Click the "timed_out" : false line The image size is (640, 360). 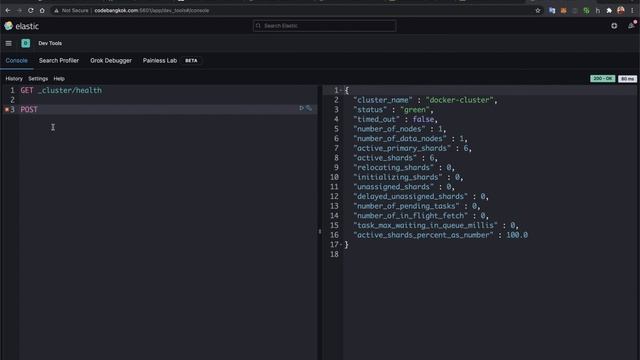pyautogui.click(x=395, y=119)
